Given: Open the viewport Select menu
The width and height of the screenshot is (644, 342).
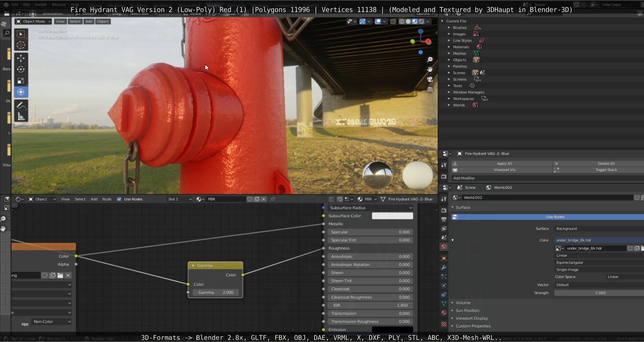Looking at the screenshot, I should [75, 21].
